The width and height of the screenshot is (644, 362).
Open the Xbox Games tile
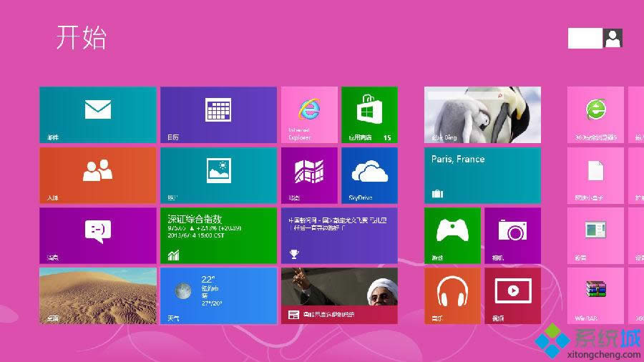tap(452, 235)
